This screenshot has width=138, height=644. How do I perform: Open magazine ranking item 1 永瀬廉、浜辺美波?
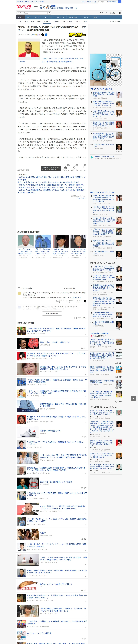click(104, 198)
